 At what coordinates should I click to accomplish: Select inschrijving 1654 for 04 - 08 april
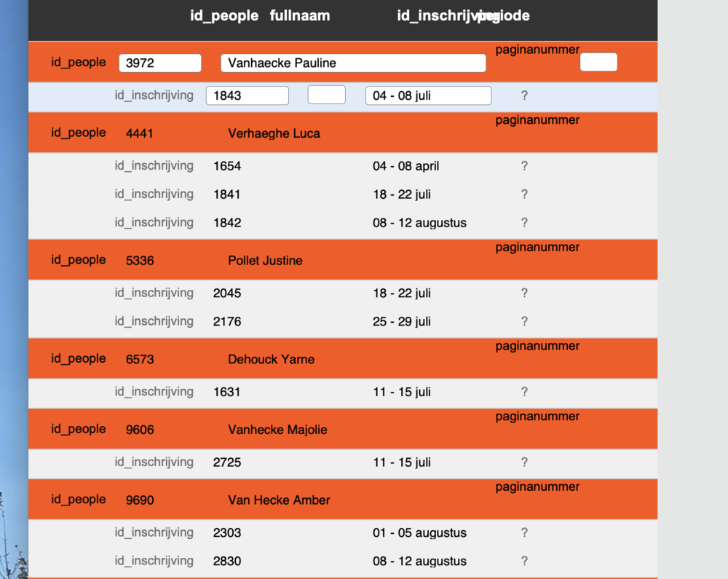pyautogui.click(x=227, y=166)
